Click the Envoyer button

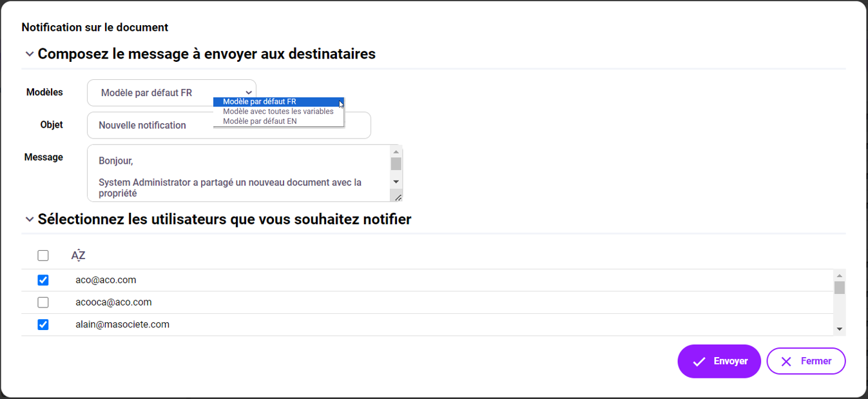point(719,362)
